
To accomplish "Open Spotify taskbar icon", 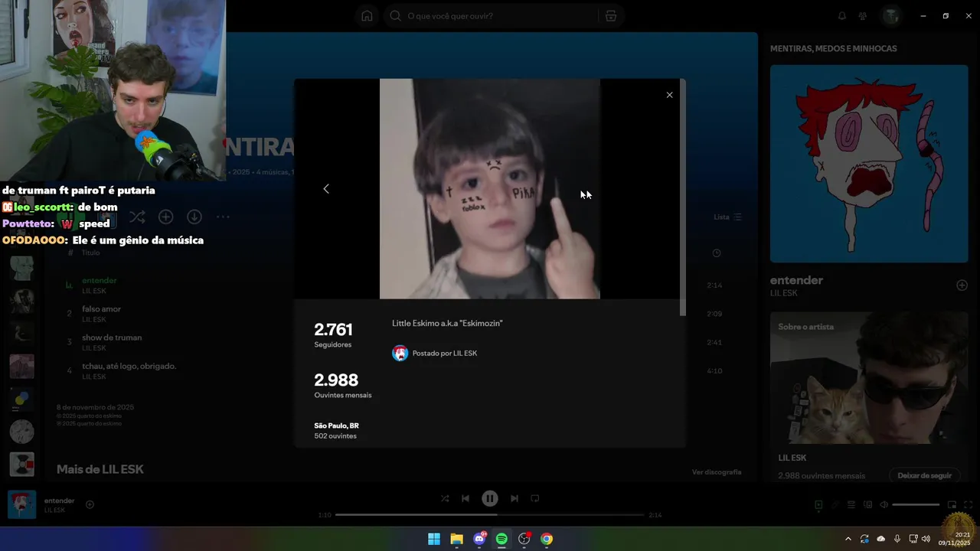I will point(501,539).
